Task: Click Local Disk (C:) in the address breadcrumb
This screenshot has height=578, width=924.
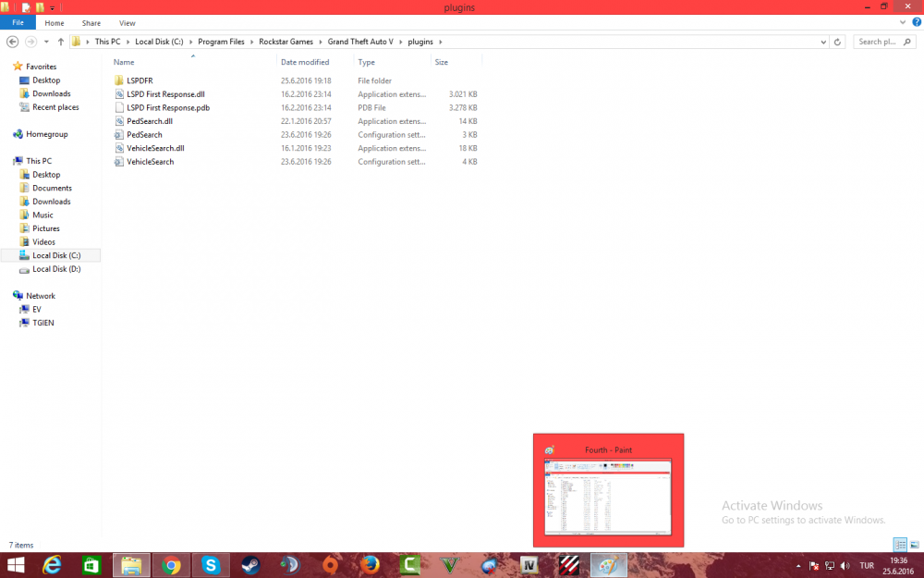Action: (x=159, y=42)
